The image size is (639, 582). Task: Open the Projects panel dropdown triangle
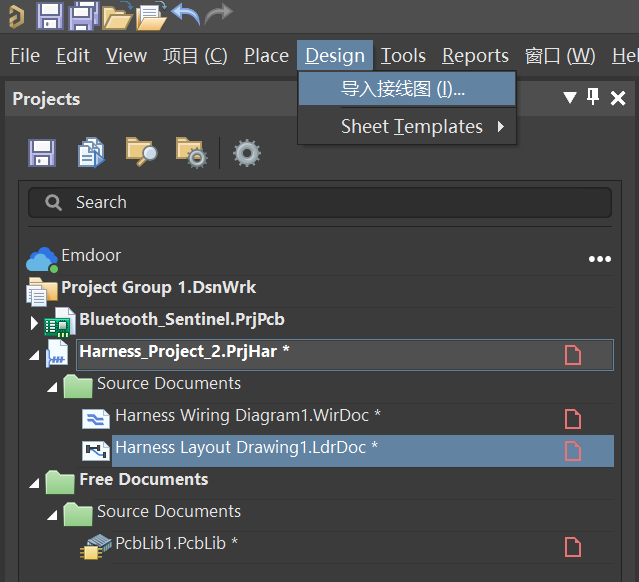click(x=569, y=98)
